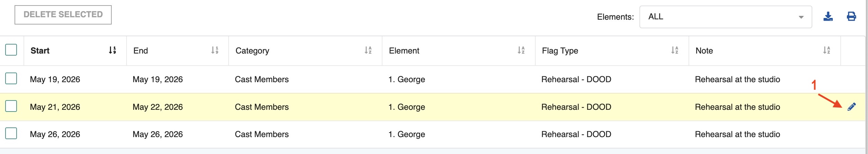Viewport: 868px width, 154px height.
Task: Check the May 19, 2026 row checkbox
Action: click(x=11, y=78)
